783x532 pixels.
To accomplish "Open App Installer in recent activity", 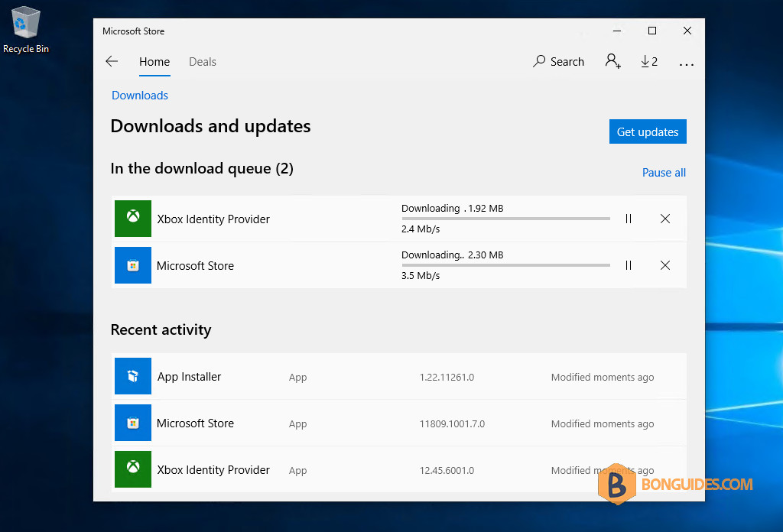I will coord(190,377).
